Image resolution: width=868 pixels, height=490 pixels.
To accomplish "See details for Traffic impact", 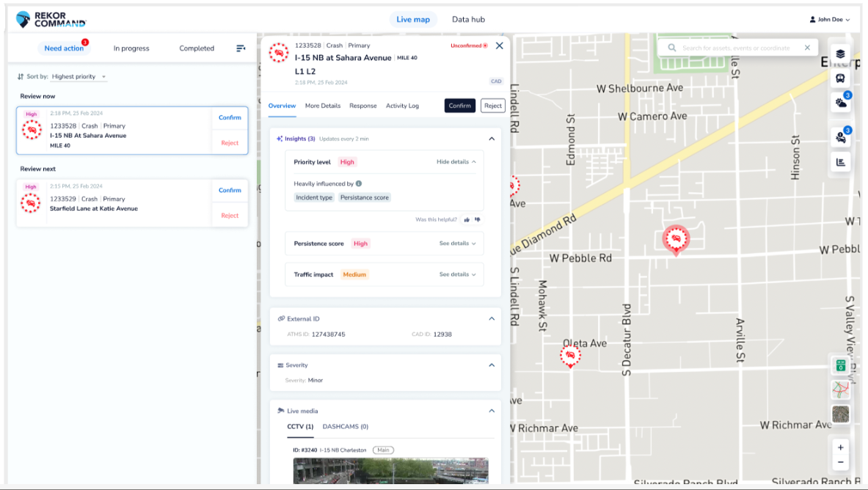I will [x=458, y=274].
